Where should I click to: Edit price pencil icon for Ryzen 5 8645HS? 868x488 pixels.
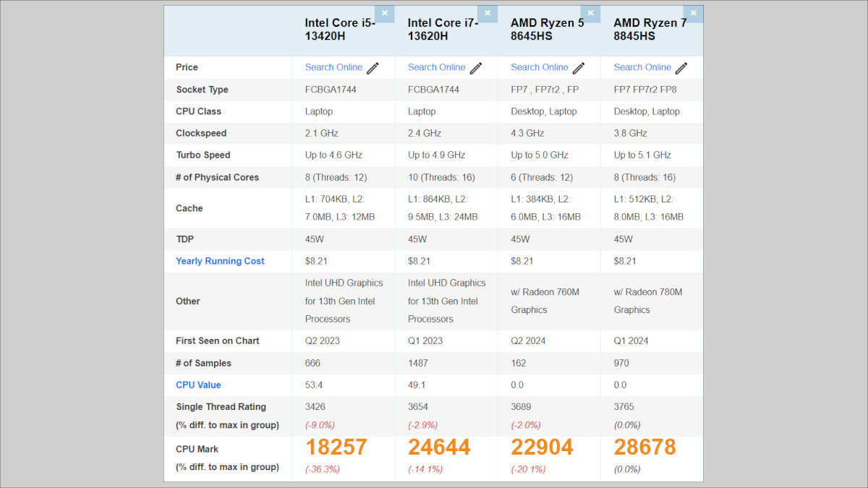click(579, 68)
